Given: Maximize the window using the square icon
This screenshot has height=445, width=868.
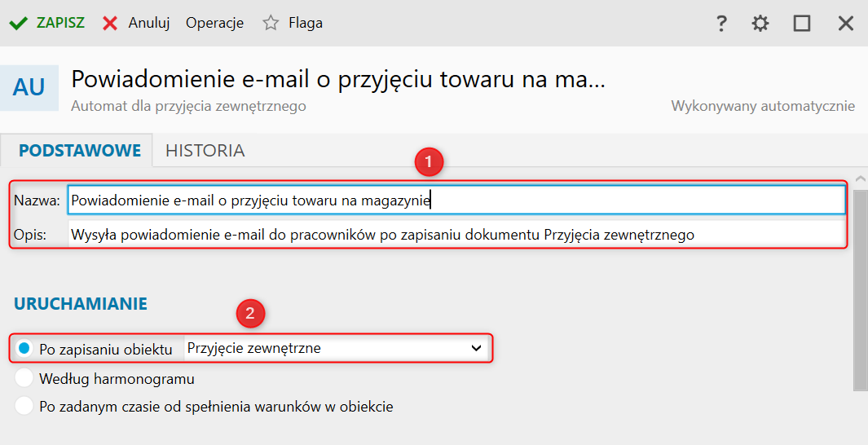Looking at the screenshot, I should coord(802,24).
